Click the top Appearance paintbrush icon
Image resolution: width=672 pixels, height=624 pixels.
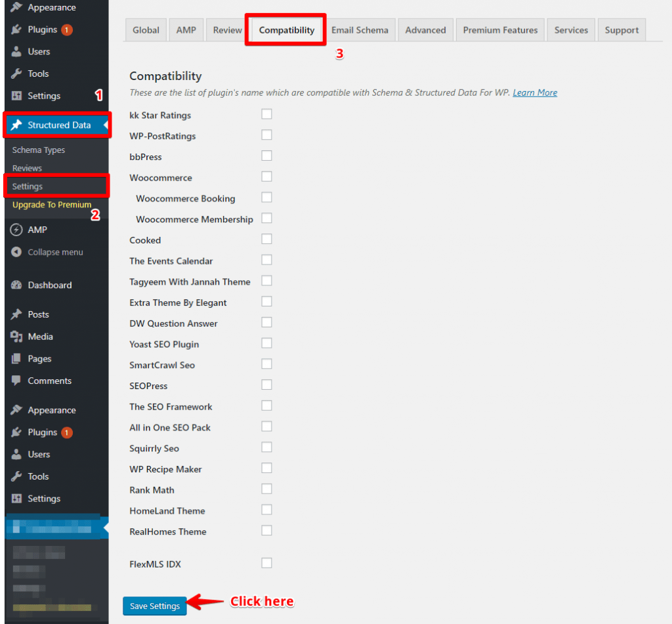click(16, 7)
